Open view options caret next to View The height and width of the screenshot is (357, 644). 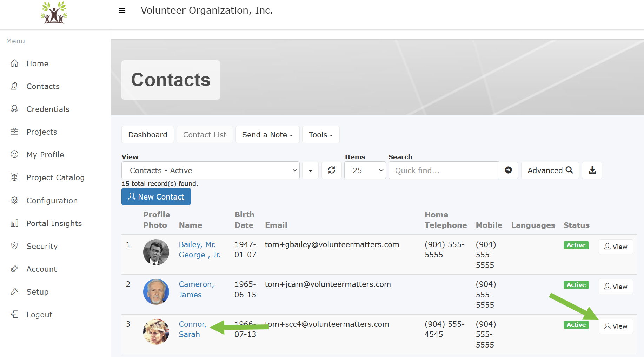[x=311, y=170]
